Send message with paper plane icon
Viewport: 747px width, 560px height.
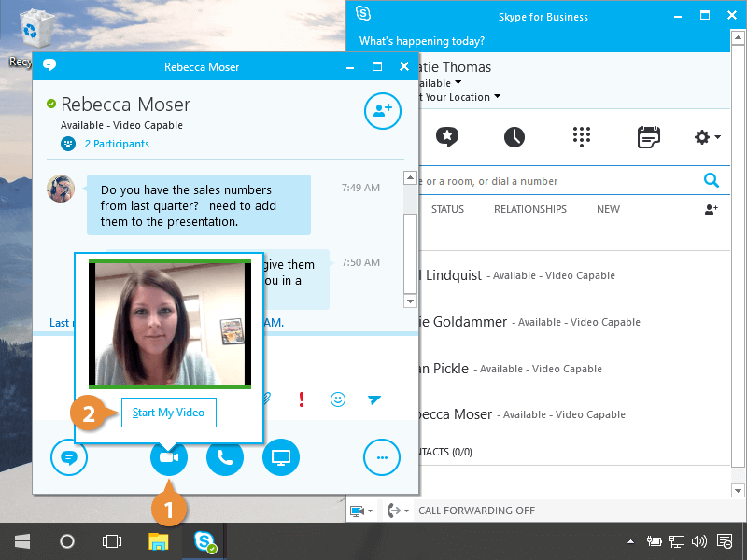point(374,399)
